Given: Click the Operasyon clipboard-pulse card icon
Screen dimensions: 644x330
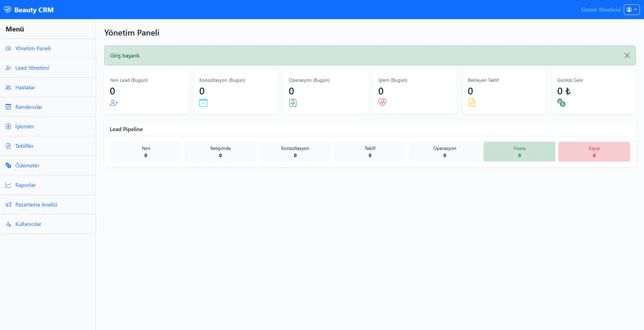Looking at the screenshot, I should pos(293,103).
